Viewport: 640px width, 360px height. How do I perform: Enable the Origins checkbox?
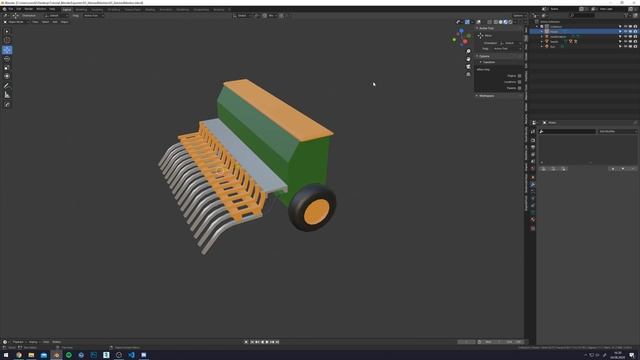click(519, 76)
